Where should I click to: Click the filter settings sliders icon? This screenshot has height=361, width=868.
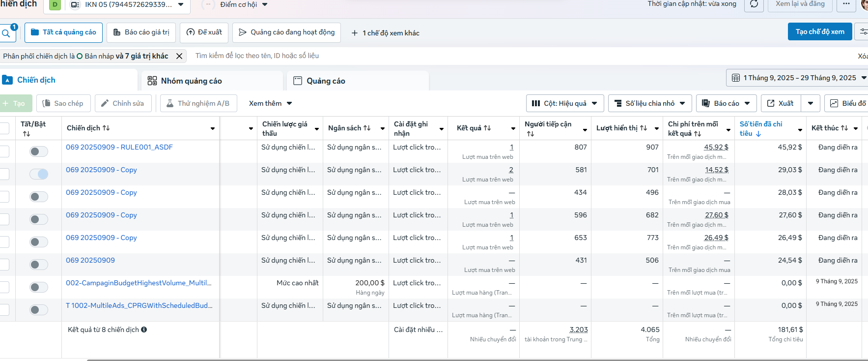(x=862, y=32)
